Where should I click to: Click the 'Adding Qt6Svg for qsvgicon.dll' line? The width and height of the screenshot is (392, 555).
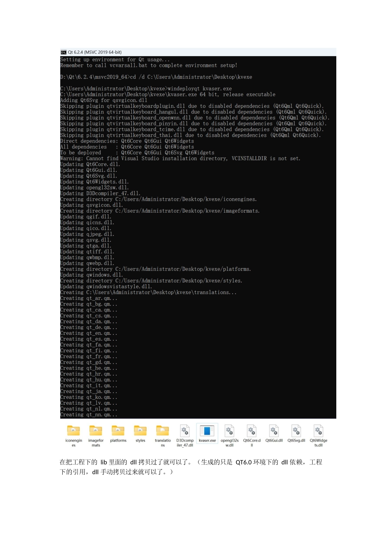104,100
